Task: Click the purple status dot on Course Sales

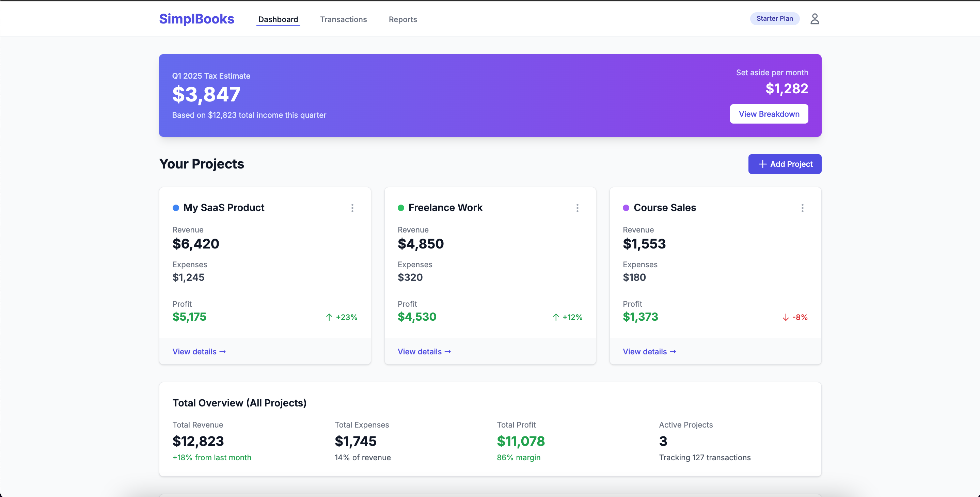Action: click(626, 208)
